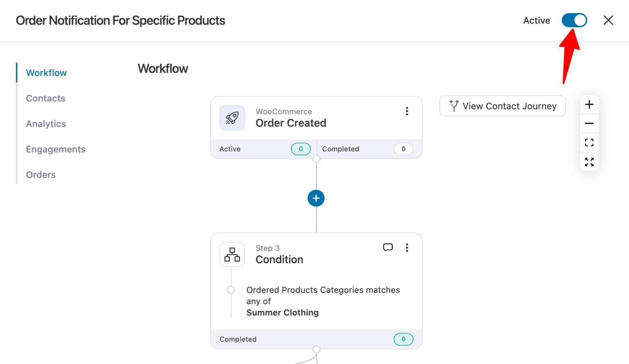Add a new step with the plus button
This screenshot has width=629, height=364.
316,198
